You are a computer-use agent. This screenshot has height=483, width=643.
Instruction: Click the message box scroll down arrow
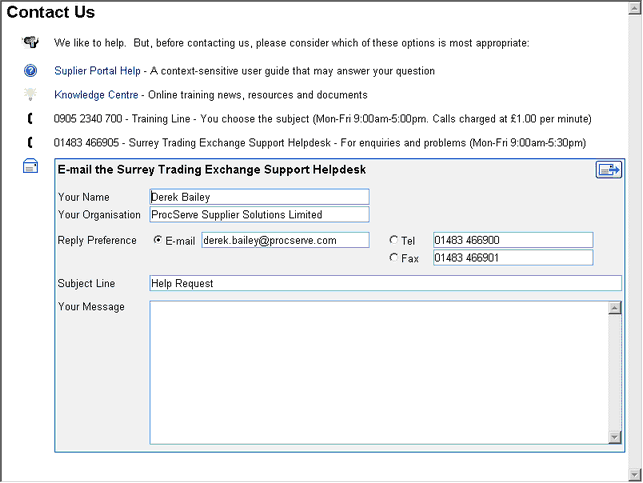(615, 436)
